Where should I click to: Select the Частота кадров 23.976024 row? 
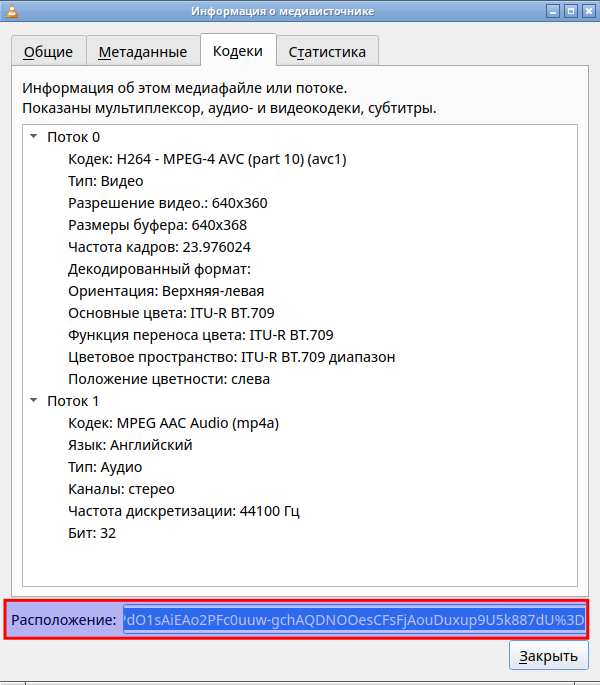[x=159, y=247]
